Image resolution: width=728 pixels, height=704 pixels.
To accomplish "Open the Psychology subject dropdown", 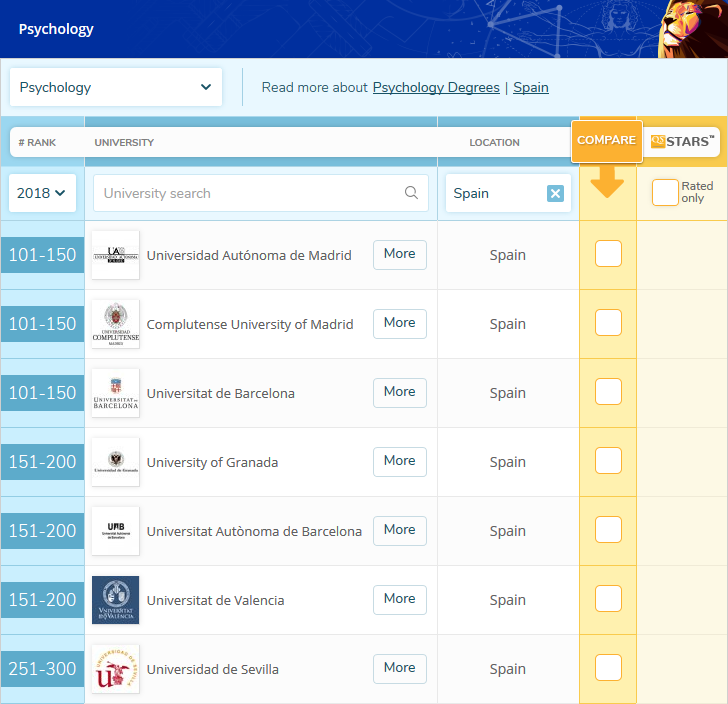I will point(116,87).
